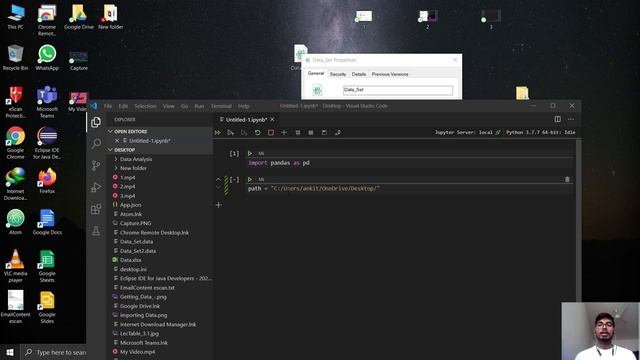Select Recycle Bin desktop icon
Screen dimensions: 640x360
(x=16, y=58)
